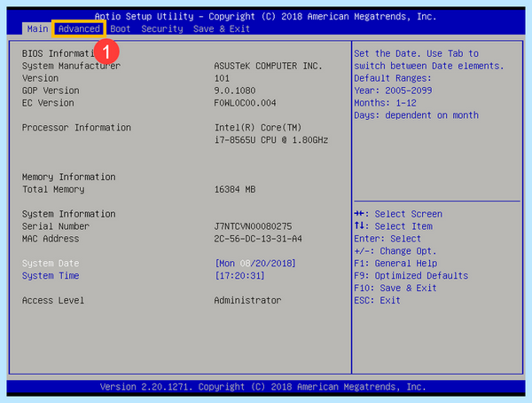The height and width of the screenshot is (403, 532).
Task: Click the System Date value Mon 08/20/2018
Action: [x=255, y=264]
